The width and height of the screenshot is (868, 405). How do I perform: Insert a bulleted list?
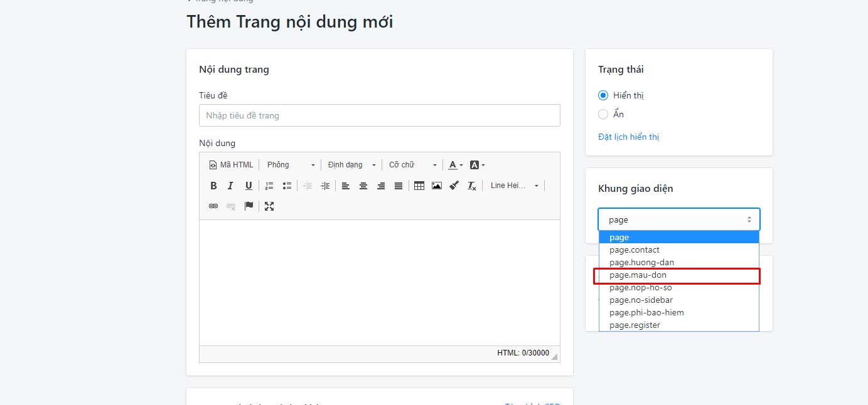pos(287,186)
